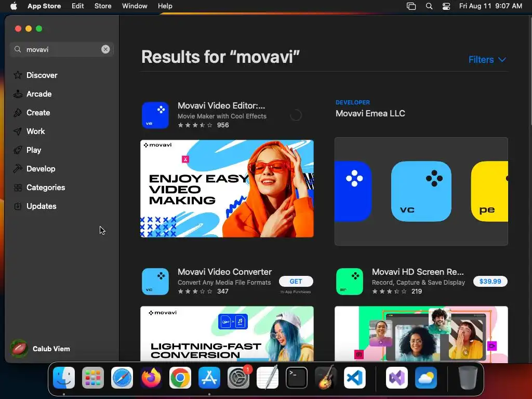Open System Settings from the dock

238,378
